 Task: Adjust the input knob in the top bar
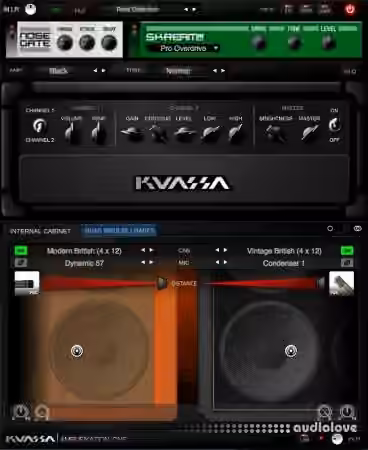31,9
